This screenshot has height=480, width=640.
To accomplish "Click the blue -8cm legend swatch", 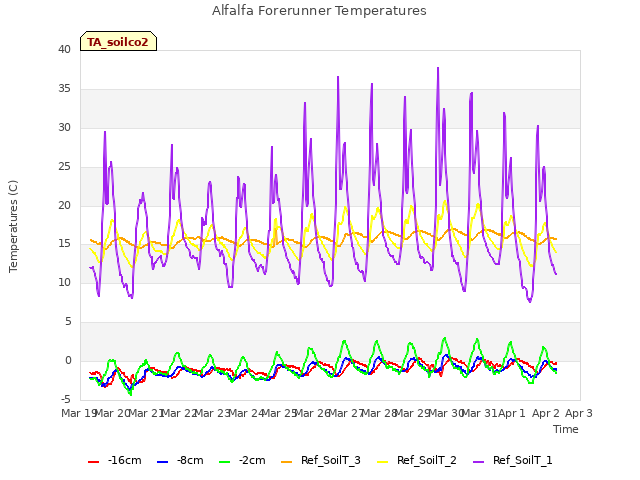I will coord(162,461).
